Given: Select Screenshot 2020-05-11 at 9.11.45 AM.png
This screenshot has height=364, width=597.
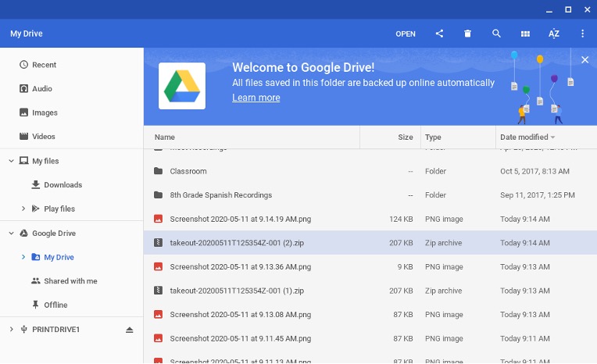Looking at the screenshot, I should (x=370, y=338).
